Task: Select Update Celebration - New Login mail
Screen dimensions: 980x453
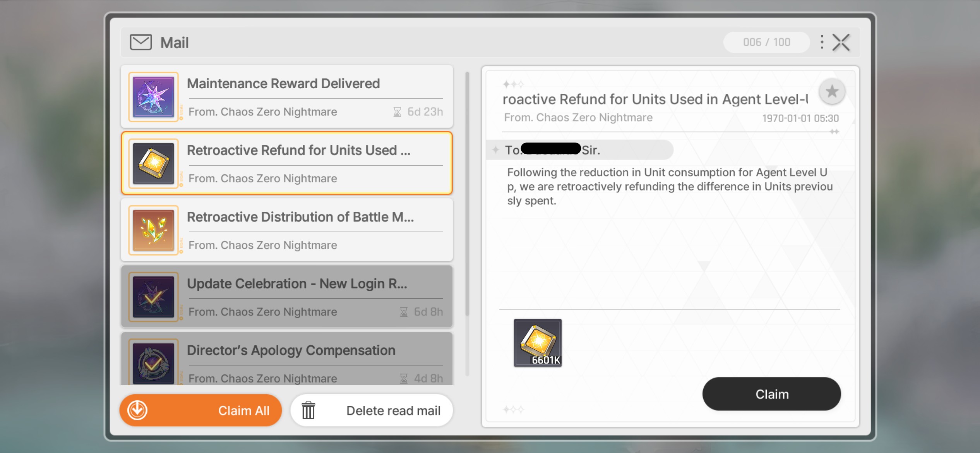Action: coord(314,297)
